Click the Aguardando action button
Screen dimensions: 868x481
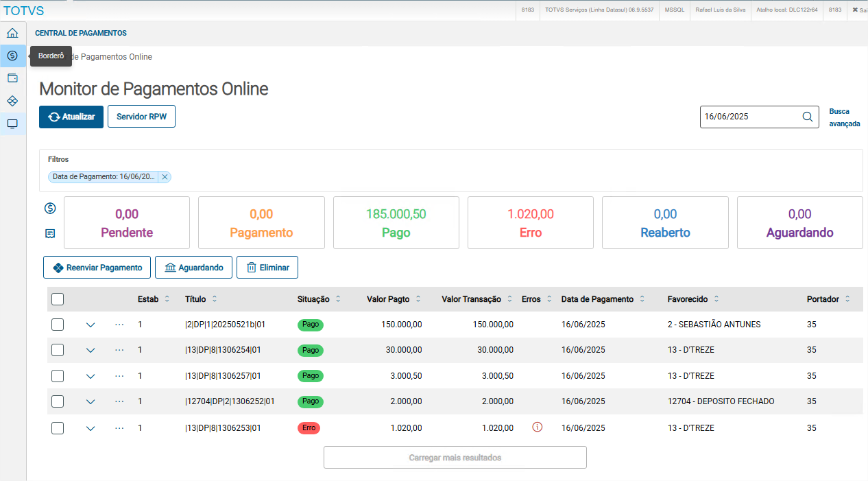[x=193, y=268]
